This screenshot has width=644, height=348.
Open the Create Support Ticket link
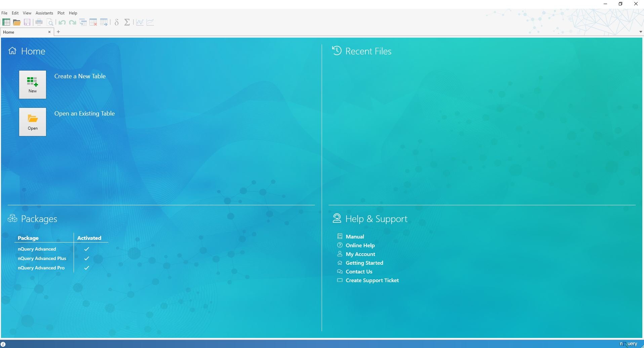click(x=372, y=280)
